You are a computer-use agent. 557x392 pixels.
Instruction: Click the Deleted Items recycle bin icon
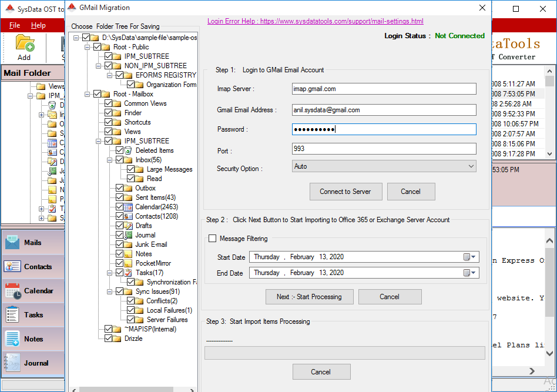128,150
